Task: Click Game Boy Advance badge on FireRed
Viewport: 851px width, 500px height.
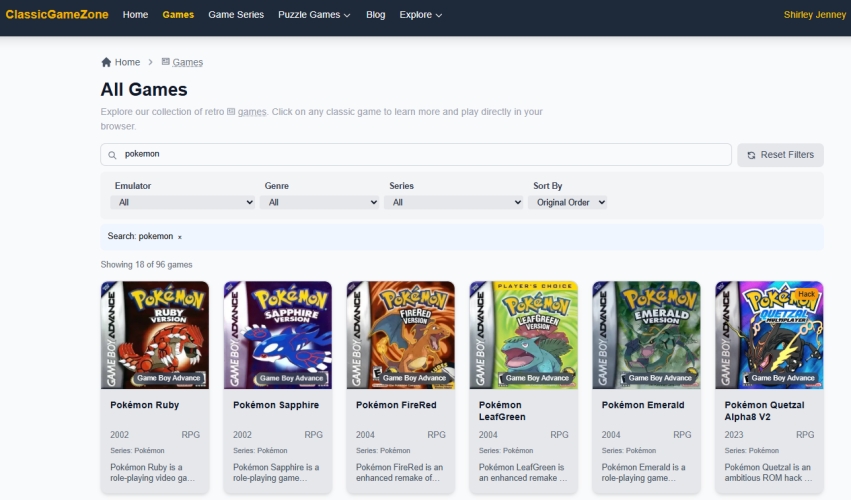Action: point(414,378)
